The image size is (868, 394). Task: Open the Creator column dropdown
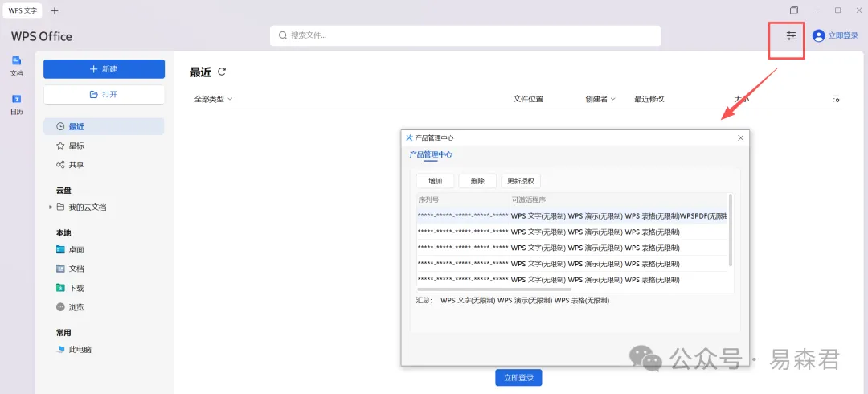tap(600, 99)
